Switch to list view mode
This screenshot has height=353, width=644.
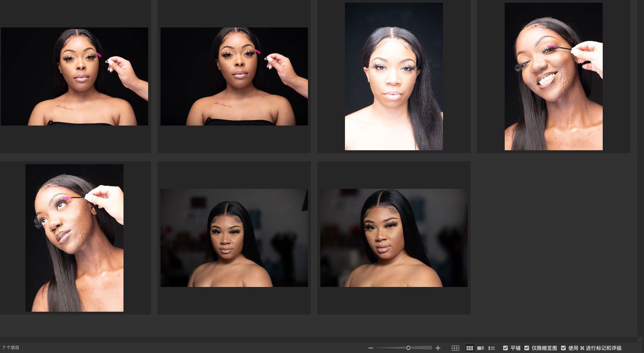[492, 348]
